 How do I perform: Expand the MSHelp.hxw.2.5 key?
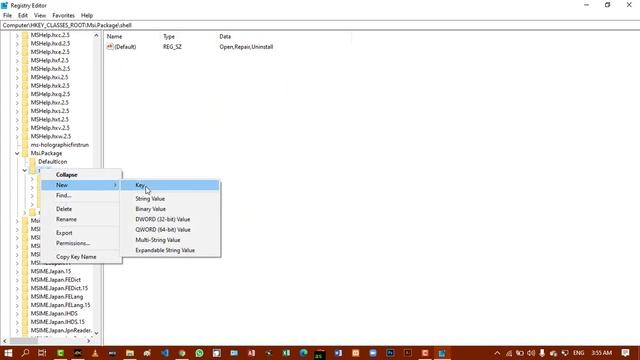tap(17, 136)
